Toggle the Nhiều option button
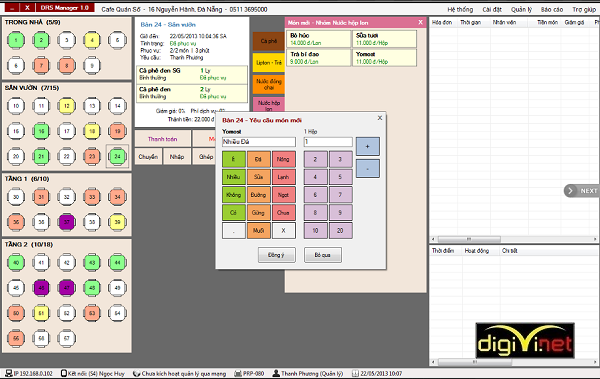 pyautogui.click(x=233, y=177)
